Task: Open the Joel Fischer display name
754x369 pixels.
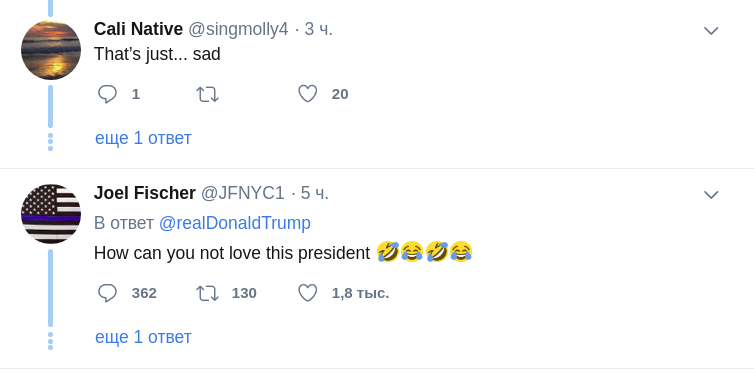Action: (144, 193)
